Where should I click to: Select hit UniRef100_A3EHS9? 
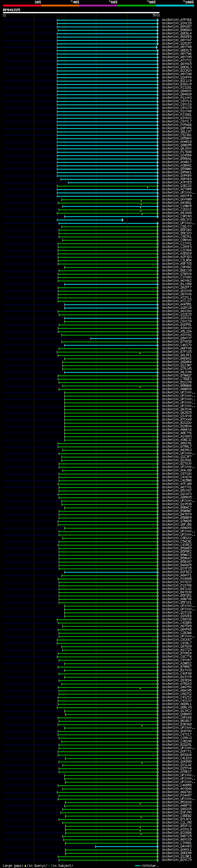coord(177,253)
